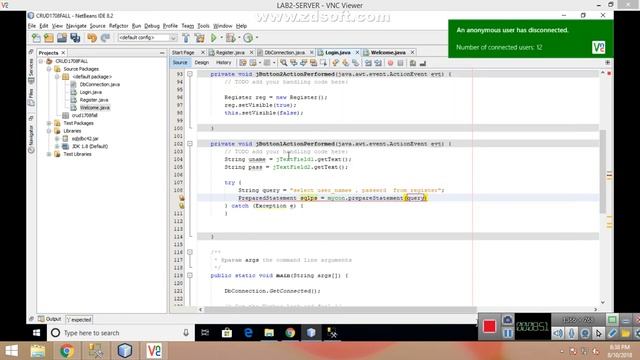Open the Profile Project dropdown arrow
Viewport: 640px width, 360px height.
[x=257, y=38]
